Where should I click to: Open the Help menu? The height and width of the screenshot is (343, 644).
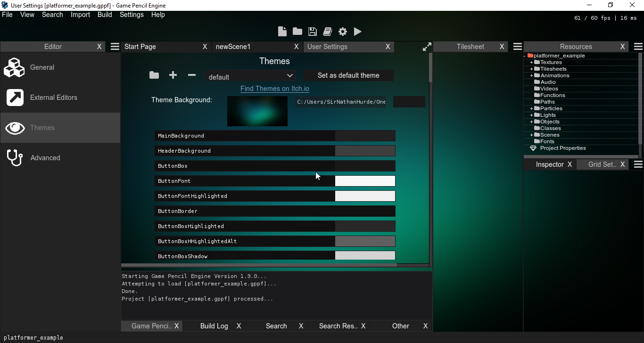tap(158, 15)
